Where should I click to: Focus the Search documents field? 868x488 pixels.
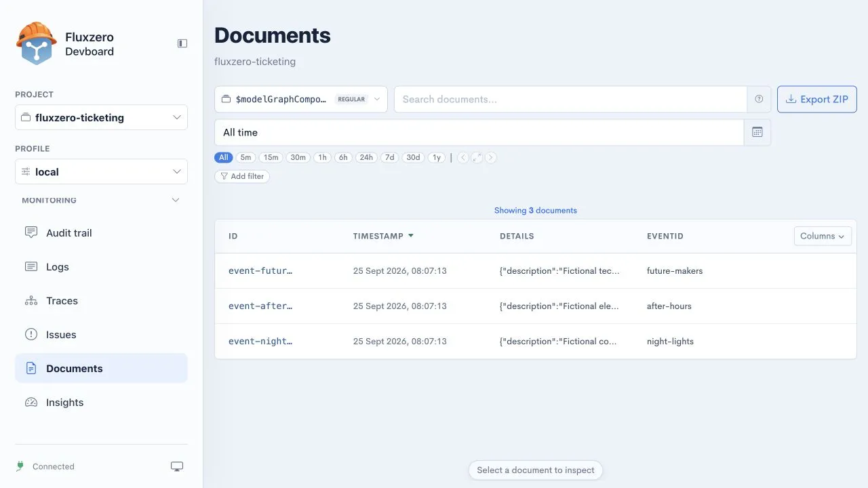click(571, 99)
